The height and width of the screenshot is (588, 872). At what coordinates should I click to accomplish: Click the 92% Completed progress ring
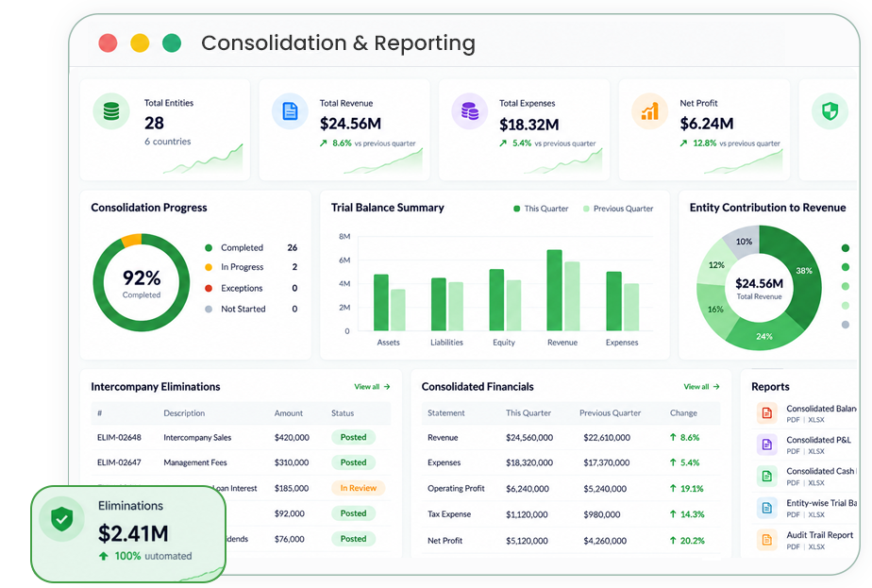pos(142,282)
